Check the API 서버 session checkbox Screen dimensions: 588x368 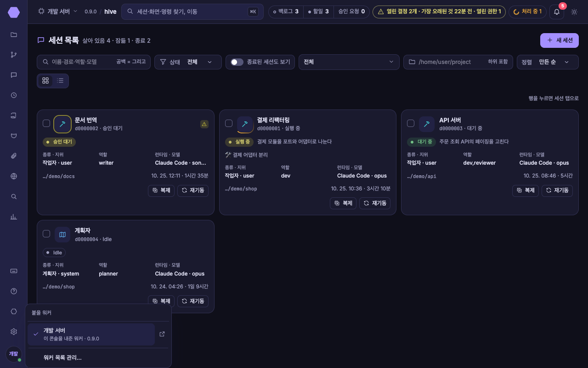[411, 123]
